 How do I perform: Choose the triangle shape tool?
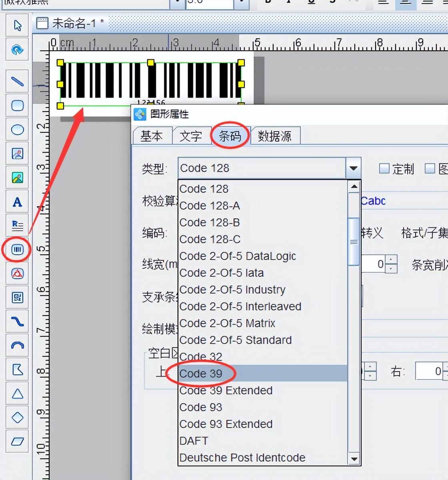17,394
